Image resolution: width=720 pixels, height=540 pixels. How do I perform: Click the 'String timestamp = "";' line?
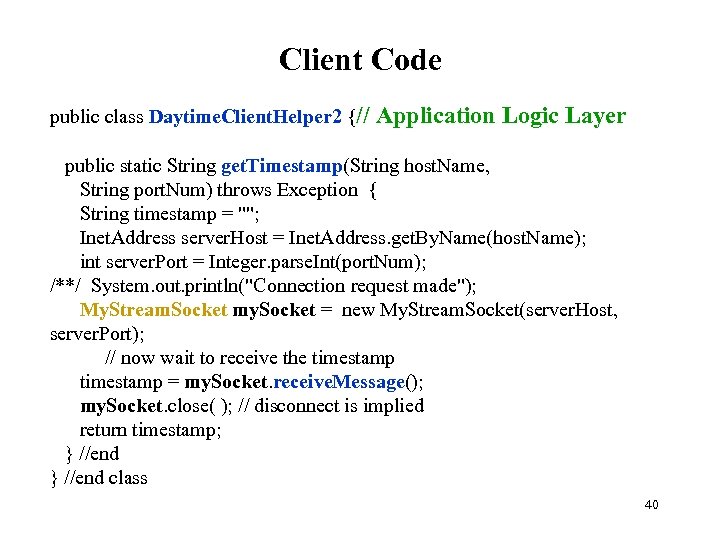click(x=169, y=214)
